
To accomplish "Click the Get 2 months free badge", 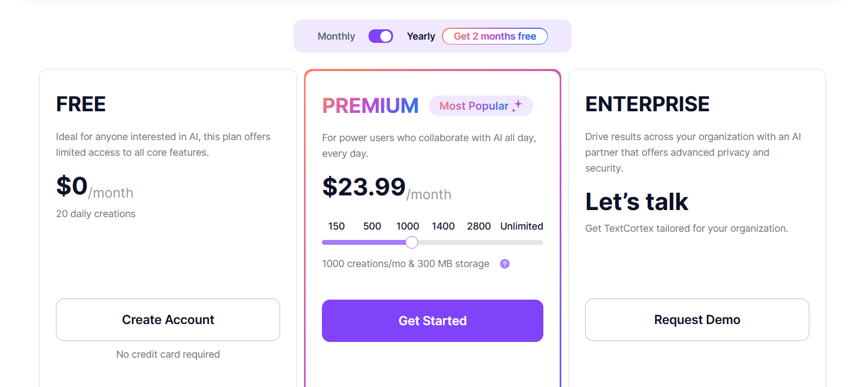I will point(495,36).
